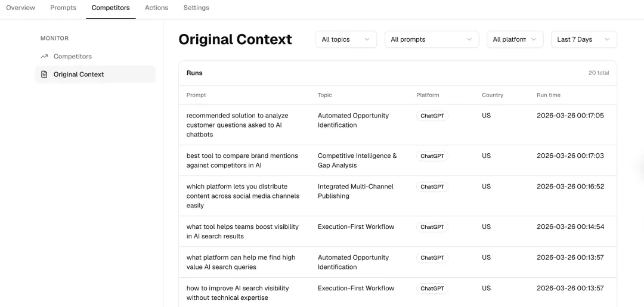Change the Last 7 Days date range

coord(583,39)
